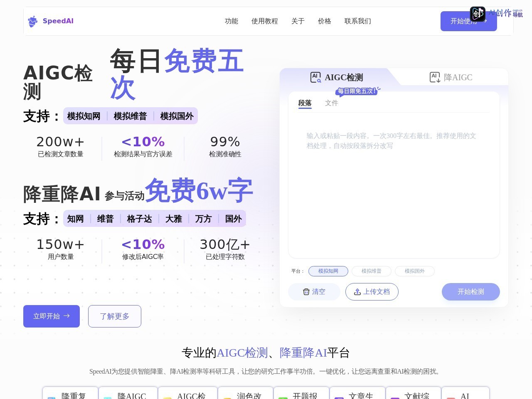Select the 段落 sub-tab
Image resolution: width=532 pixels, height=399 pixels.
pos(305,103)
